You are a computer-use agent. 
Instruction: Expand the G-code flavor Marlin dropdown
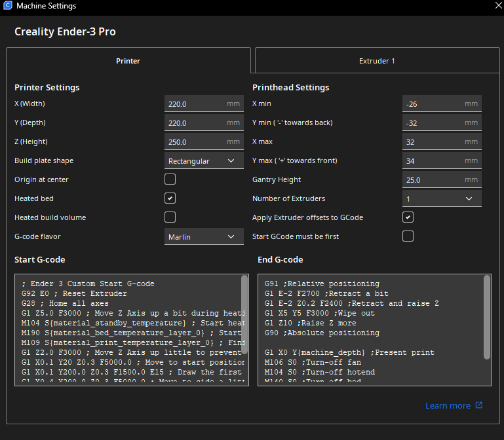(204, 236)
